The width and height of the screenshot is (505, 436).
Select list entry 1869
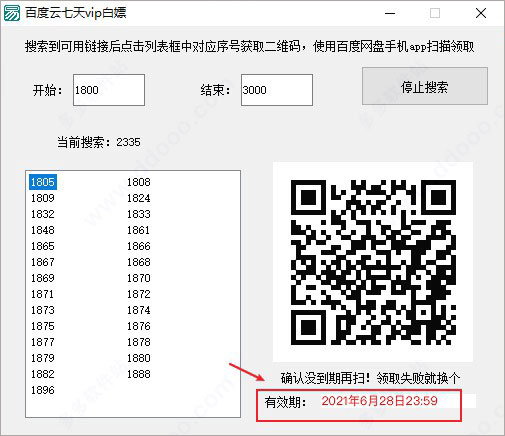click(x=43, y=278)
